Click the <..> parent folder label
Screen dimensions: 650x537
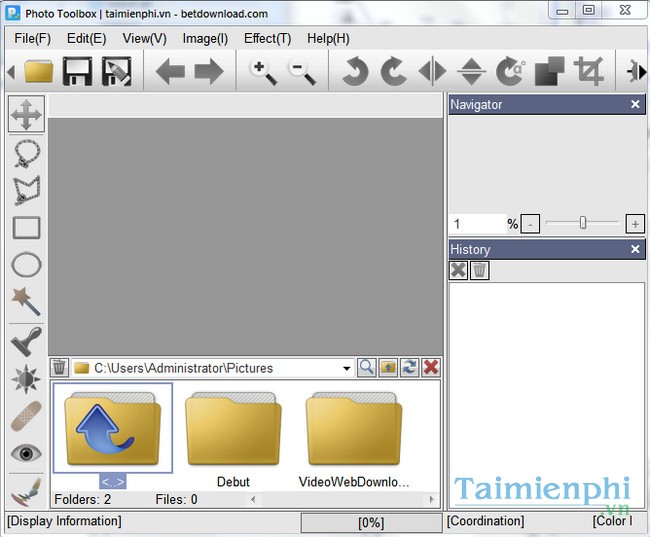pos(113,482)
